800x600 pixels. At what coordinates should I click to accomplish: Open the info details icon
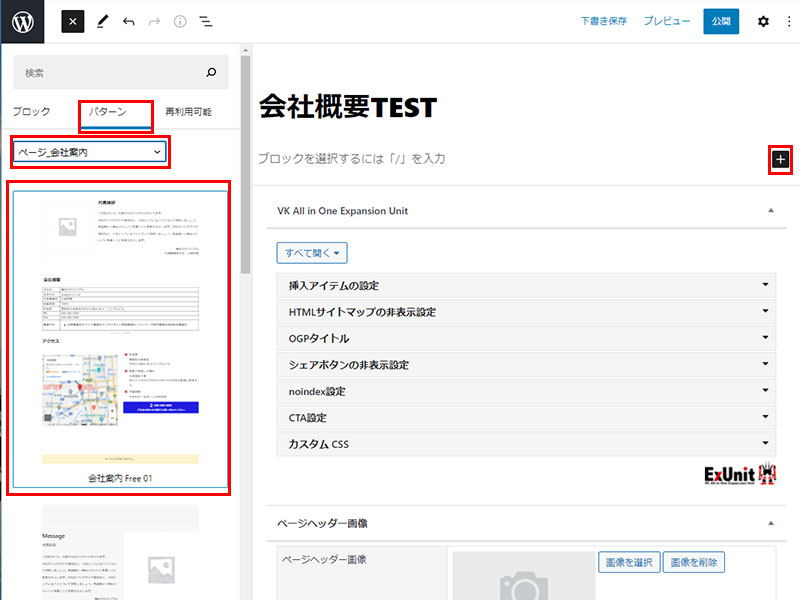click(180, 21)
